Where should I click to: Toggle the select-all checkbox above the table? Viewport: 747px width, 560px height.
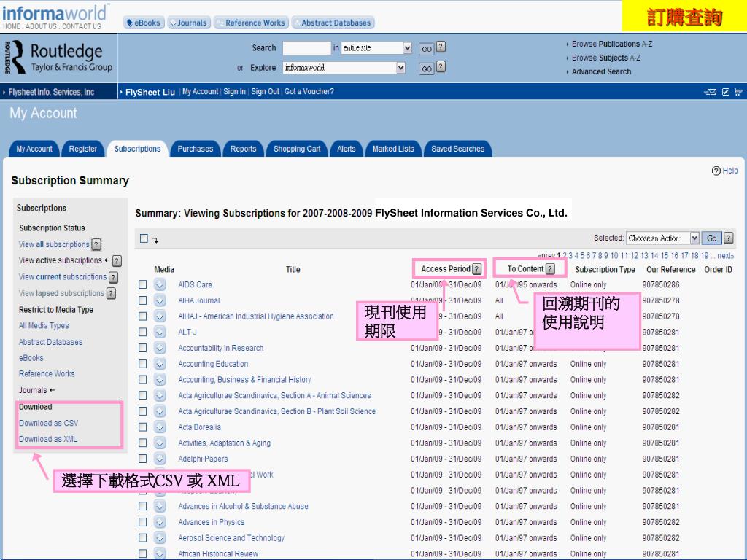click(x=144, y=238)
